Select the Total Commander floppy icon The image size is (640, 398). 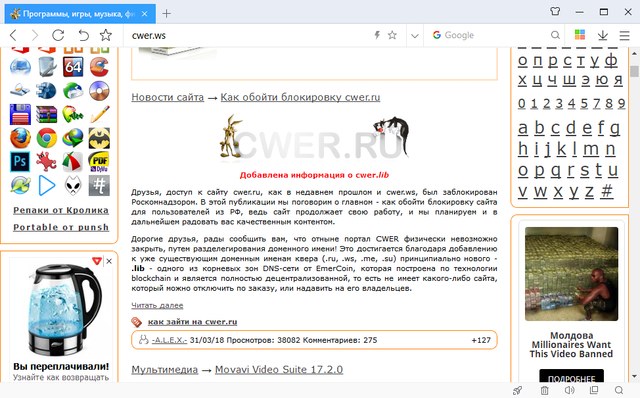20,114
